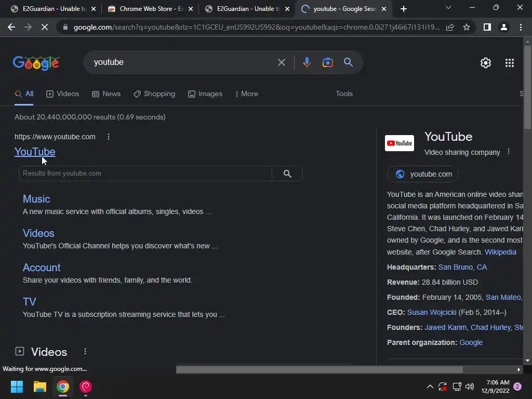This screenshot has width=532, height=399.
Task: Clear the youtube search query
Action: pos(281,62)
